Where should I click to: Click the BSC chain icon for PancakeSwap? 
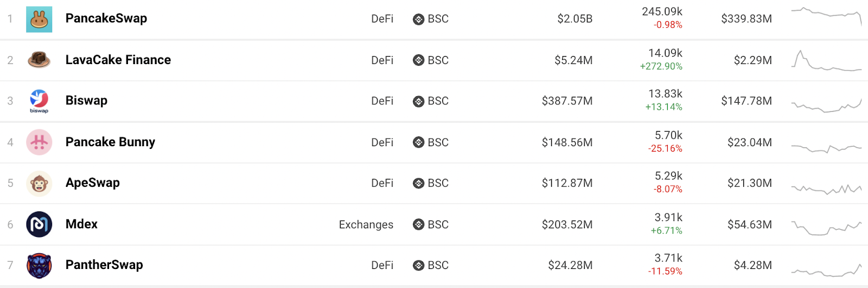(418, 19)
